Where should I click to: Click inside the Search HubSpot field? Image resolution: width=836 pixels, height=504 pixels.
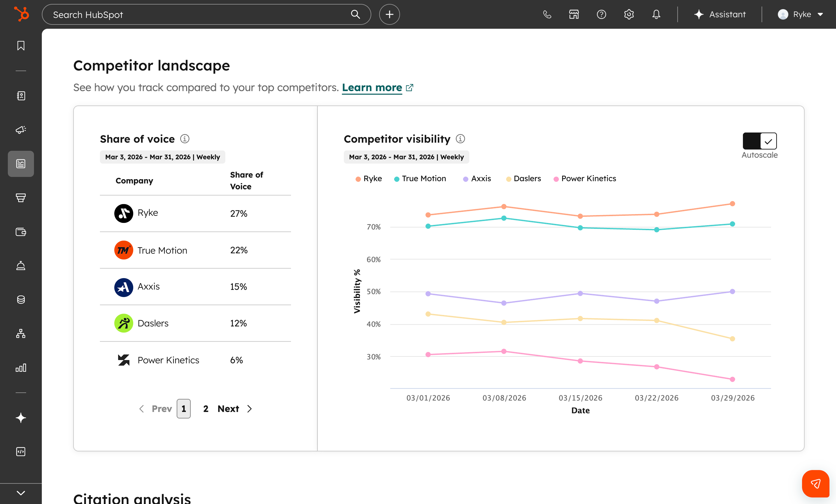click(x=170, y=14)
